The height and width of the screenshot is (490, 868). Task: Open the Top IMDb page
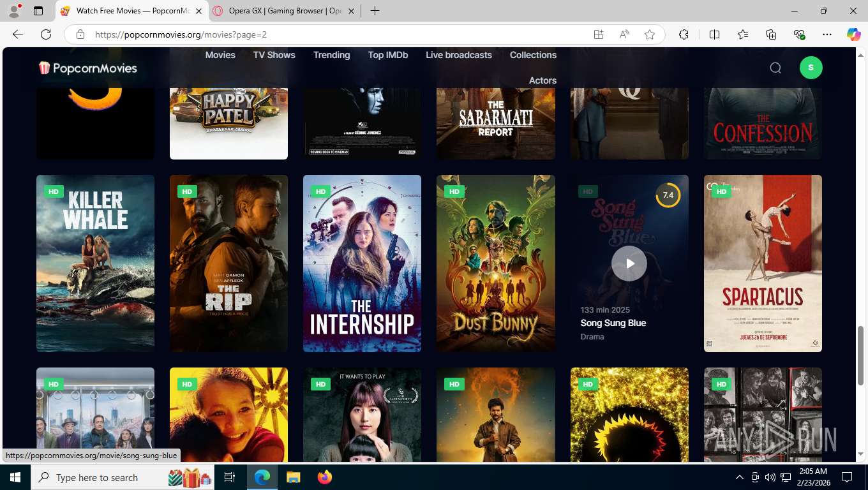click(x=388, y=55)
